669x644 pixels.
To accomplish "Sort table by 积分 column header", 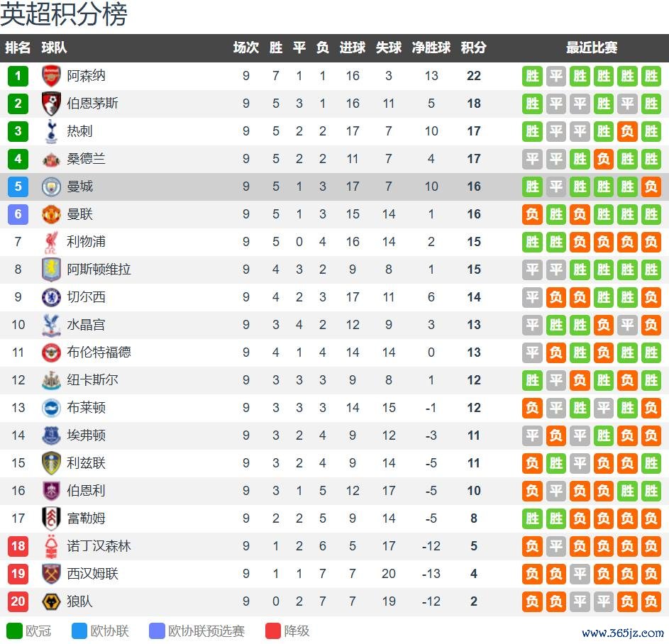I will (473, 48).
